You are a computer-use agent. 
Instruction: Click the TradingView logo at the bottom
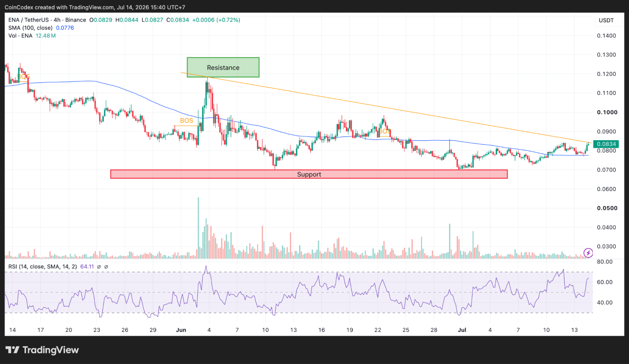coord(42,350)
